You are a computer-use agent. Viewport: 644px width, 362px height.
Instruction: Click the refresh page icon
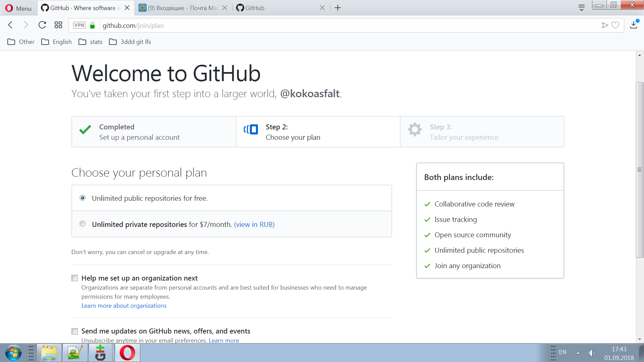(42, 25)
